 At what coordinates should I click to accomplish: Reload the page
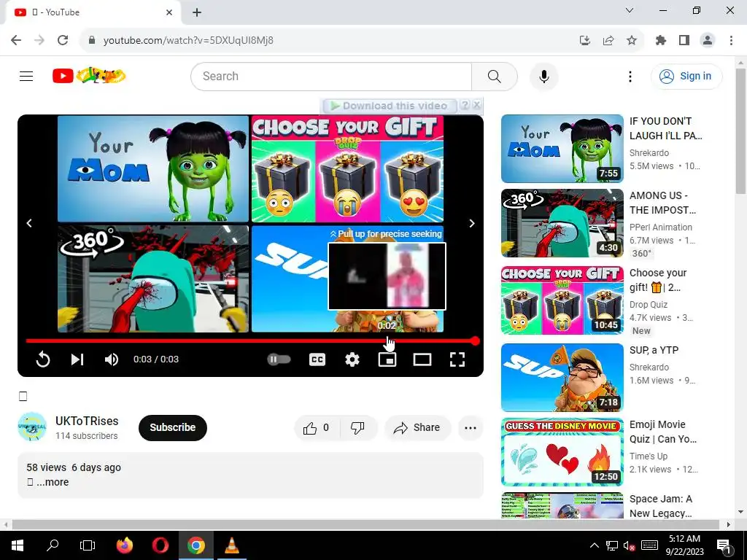[x=63, y=40]
